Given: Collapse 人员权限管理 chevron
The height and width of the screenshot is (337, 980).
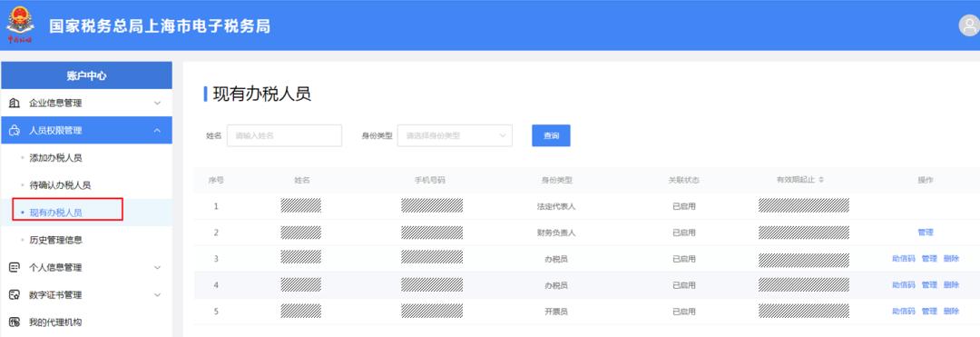Looking at the screenshot, I should (158, 131).
